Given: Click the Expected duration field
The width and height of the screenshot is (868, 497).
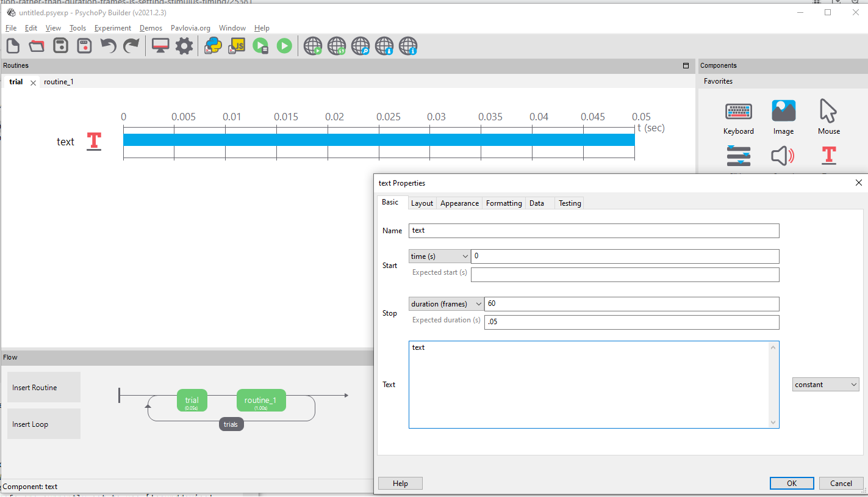Looking at the screenshot, I should (x=632, y=322).
